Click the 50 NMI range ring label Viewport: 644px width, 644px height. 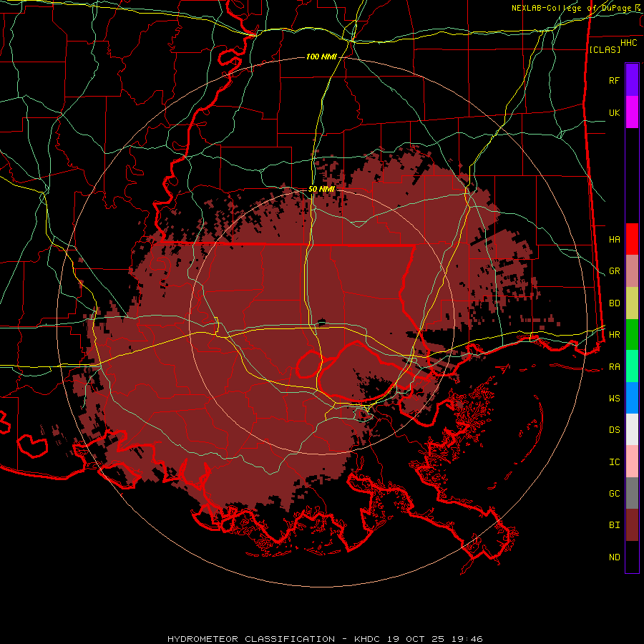[321, 190]
